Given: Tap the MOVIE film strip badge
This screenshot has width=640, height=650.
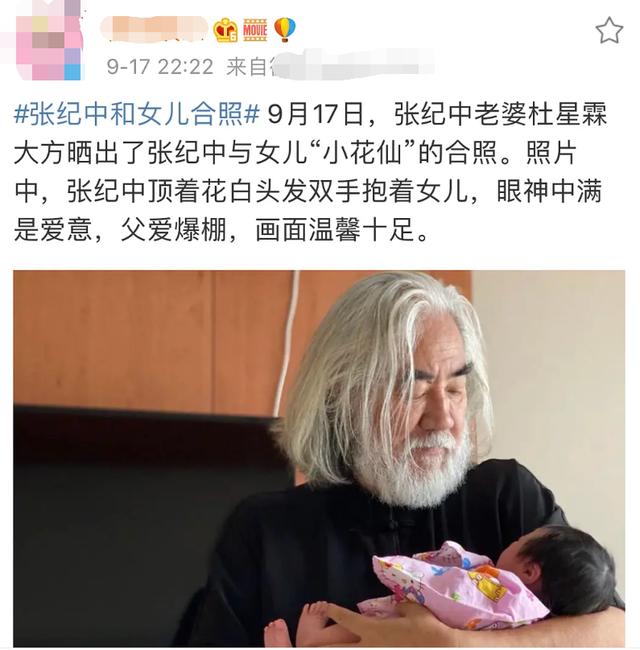Looking at the screenshot, I should tap(255, 30).
